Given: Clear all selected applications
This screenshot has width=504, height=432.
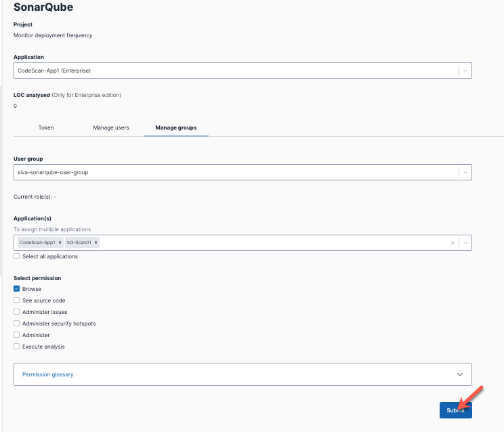Looking at the screenshot, I should tap(453, 243).
